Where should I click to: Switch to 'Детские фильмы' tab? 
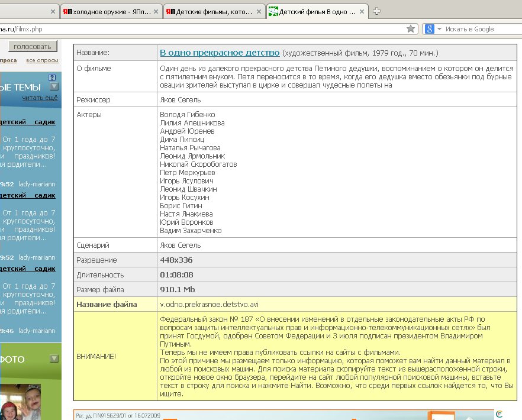point(209,11)
